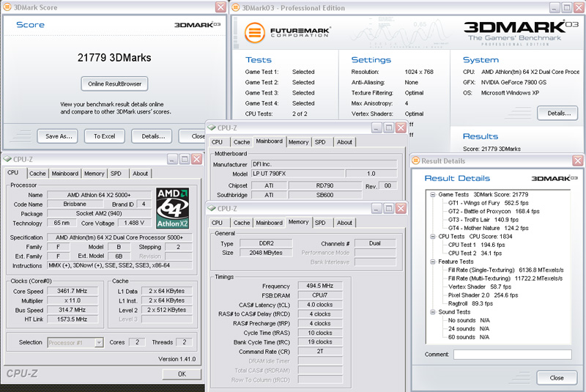Select GT2 - Battle of Proxycon result

pos(494,211)
